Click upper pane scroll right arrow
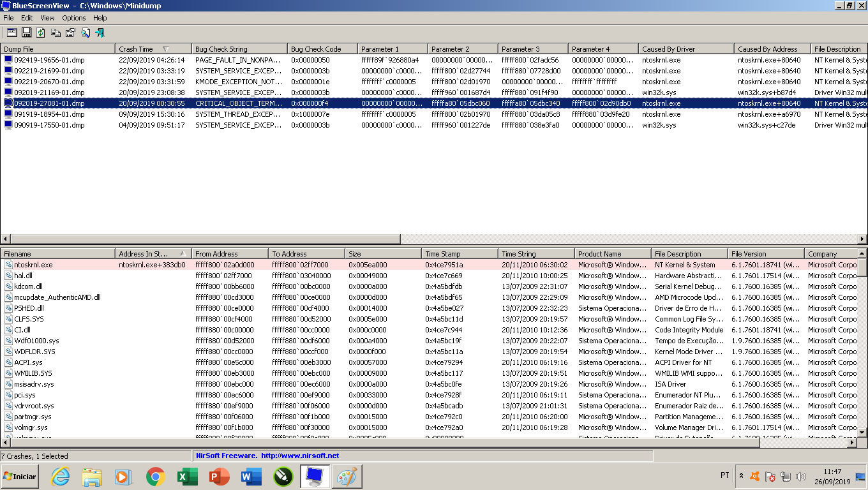Viewport: 868px width, 490px height. point(862,239)
